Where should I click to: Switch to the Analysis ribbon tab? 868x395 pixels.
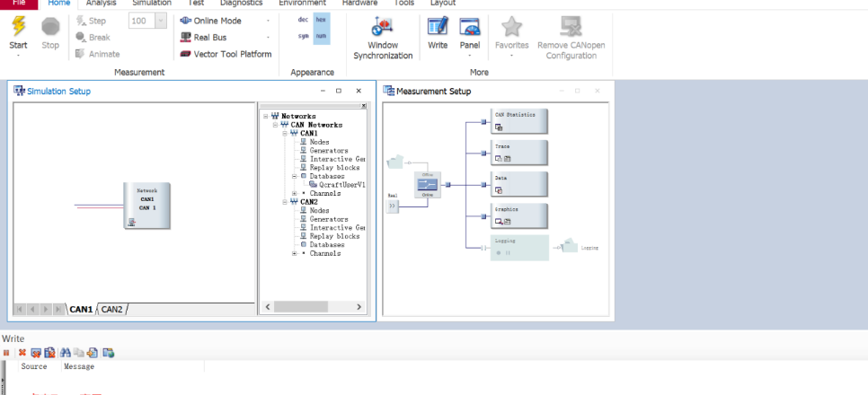[x=102, y=4]
